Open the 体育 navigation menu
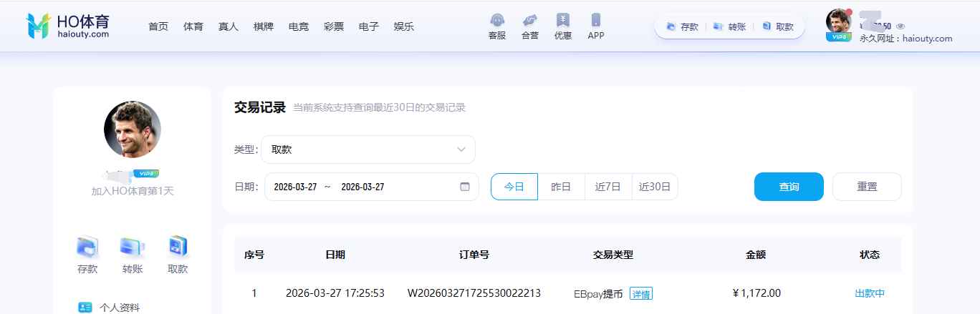The width and height of the screenshot is (980, 314). tap(193, 26)
